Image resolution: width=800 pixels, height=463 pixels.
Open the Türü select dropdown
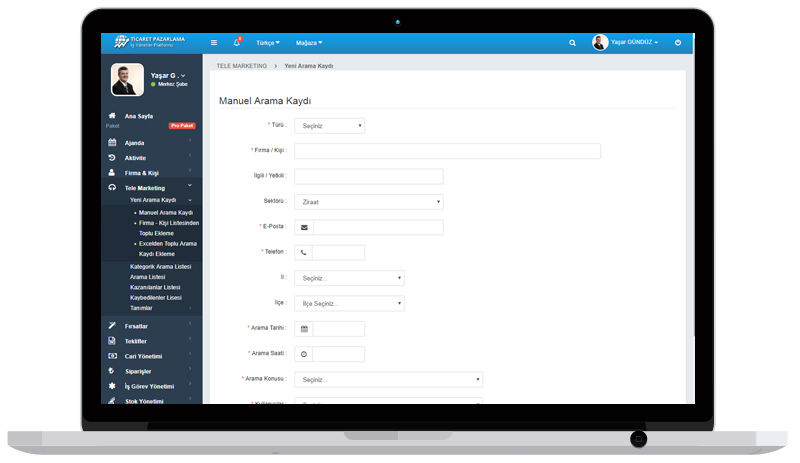click(330, 126)
